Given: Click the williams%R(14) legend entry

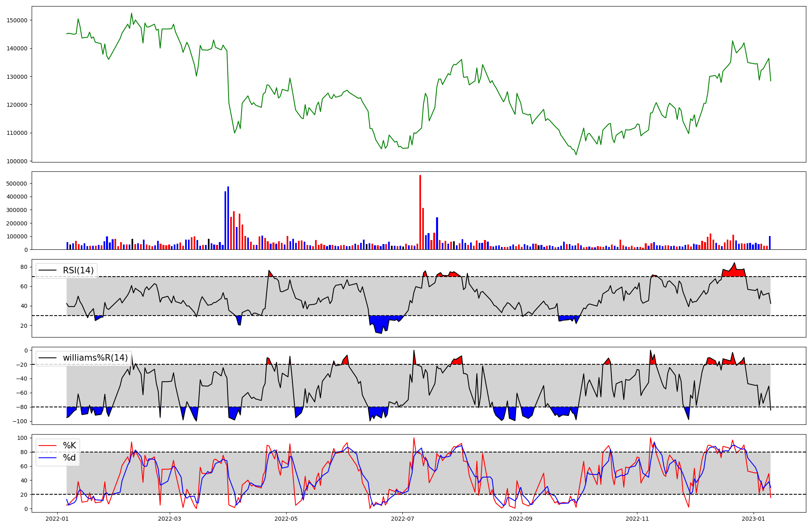Looking at the screenshot, I should pyautogui.click(x=95, y=358).
